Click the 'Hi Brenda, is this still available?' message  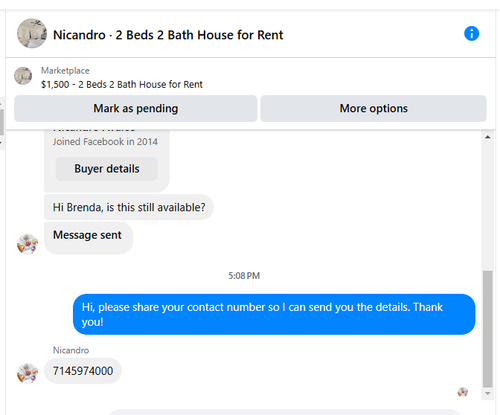(129, 207)
